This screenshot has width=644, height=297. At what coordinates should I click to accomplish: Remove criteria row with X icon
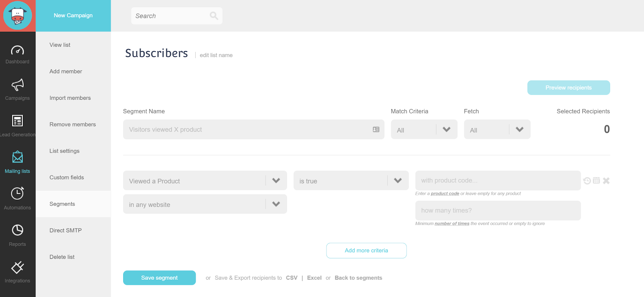point(606,181)
